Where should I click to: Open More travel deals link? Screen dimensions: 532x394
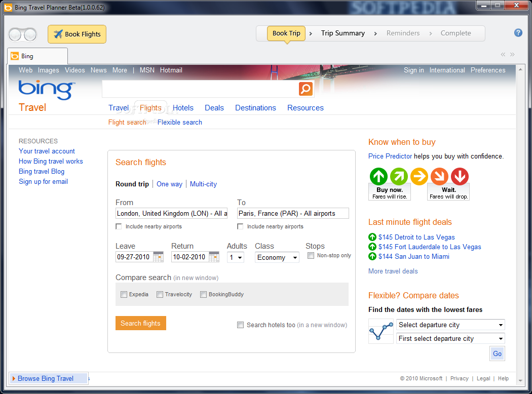click(x=393, y=271)
